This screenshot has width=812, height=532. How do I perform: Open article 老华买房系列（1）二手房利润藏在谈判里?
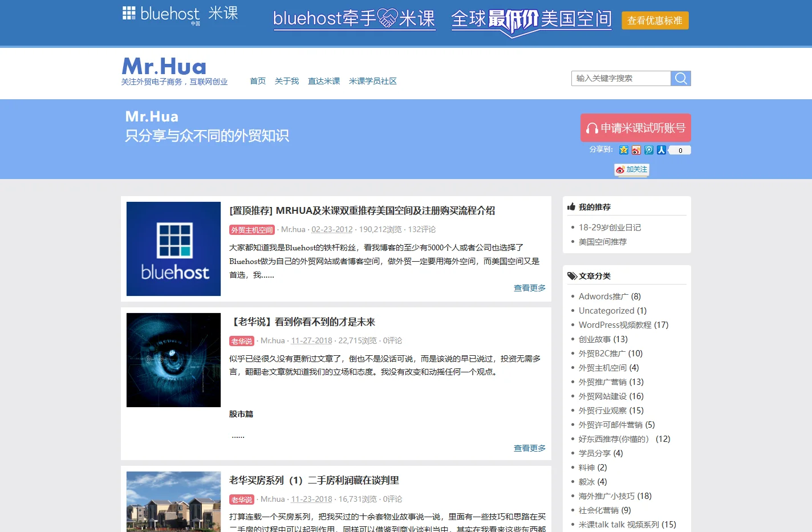click(314, 480)
